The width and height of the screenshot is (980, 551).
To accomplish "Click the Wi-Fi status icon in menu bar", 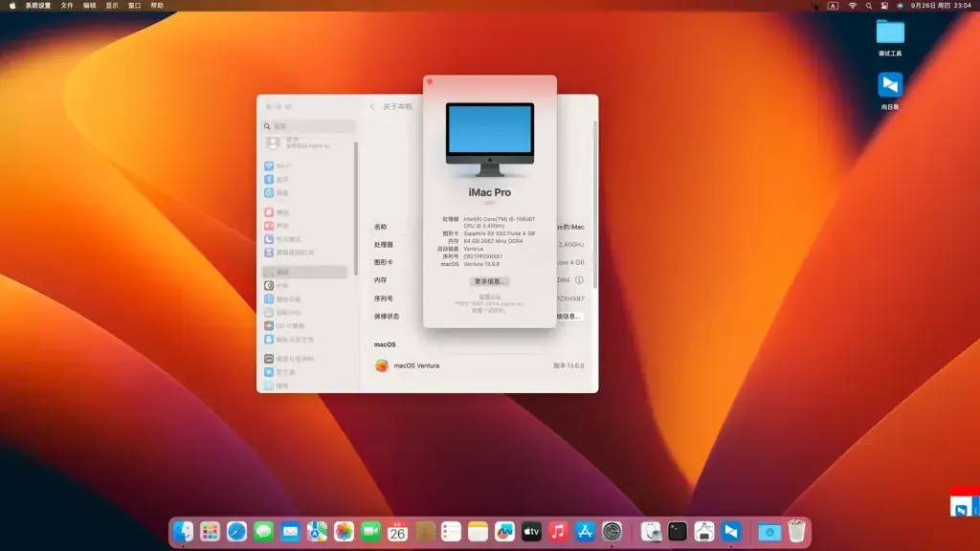I will (853, 6).
